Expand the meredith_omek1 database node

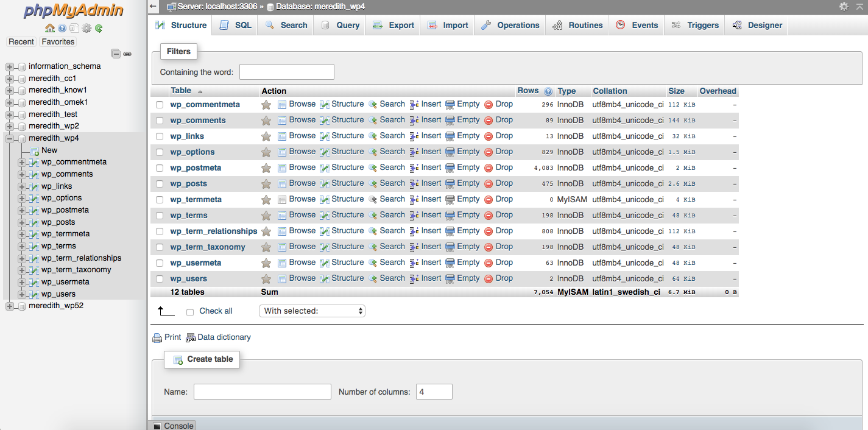[10, 103]
